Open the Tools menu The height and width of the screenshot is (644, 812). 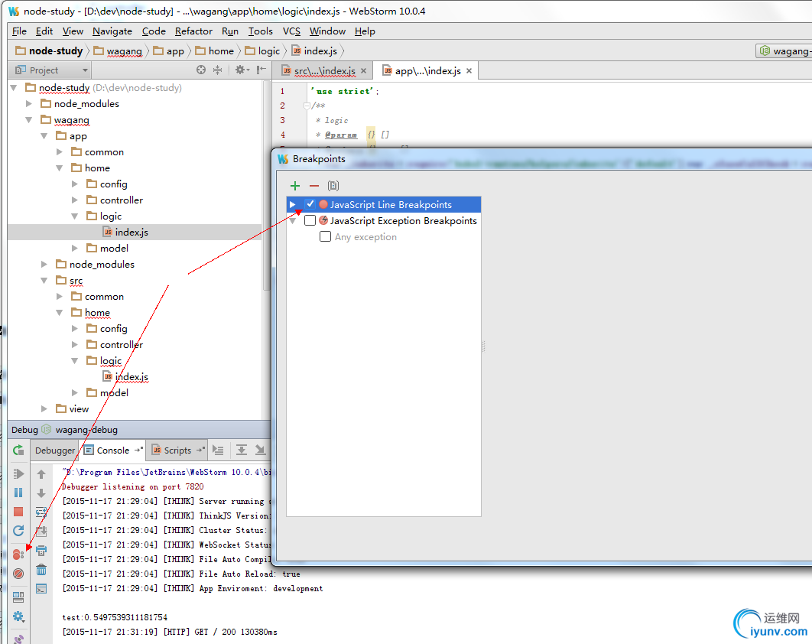261,31
